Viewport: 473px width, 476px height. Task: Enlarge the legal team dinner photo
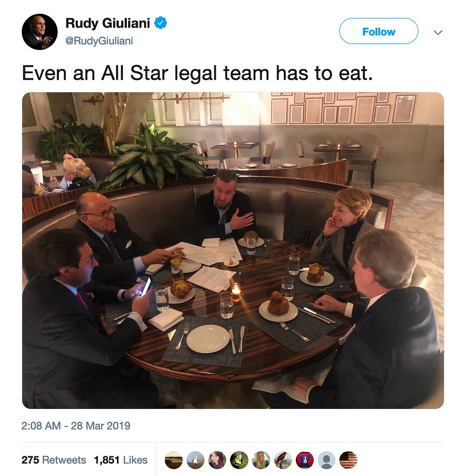point(233,250)
